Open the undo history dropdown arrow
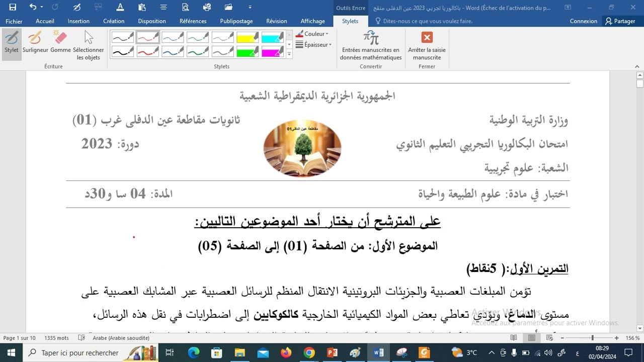Viewport: 644px width, 362px height. [42, 7]
